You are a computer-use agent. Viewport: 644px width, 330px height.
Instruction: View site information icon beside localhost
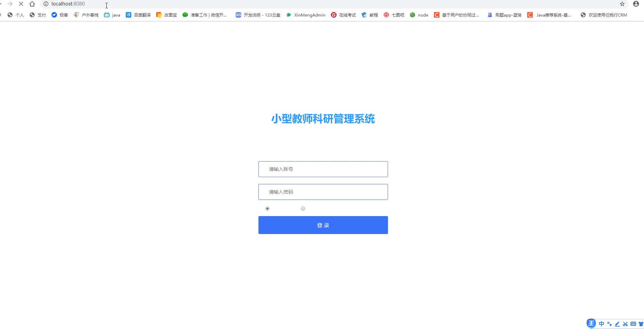[46, 4]
